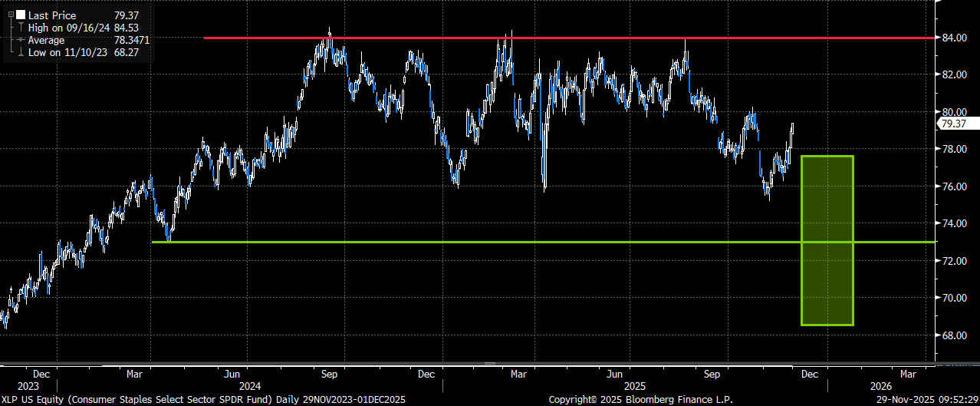Image resolution: width=980 pixels, height=406 pixels.
Task: Select the red resistance line at 84
Action: pos(570,38)
